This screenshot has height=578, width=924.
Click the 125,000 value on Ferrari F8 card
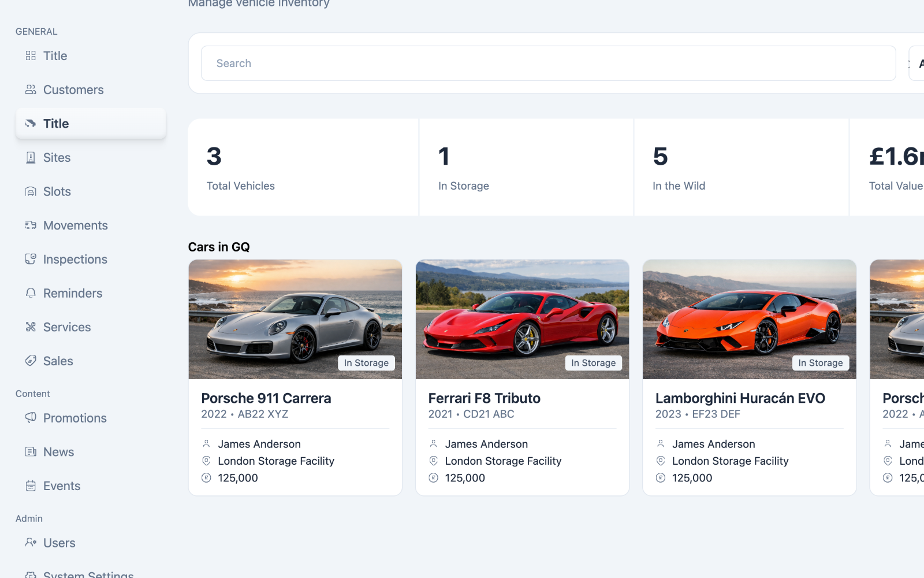[465, 478]
